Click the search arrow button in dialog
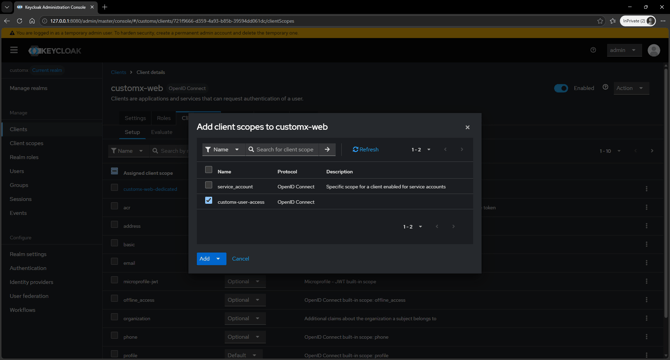The image size is (670, 360). click(x=327, y=149)
